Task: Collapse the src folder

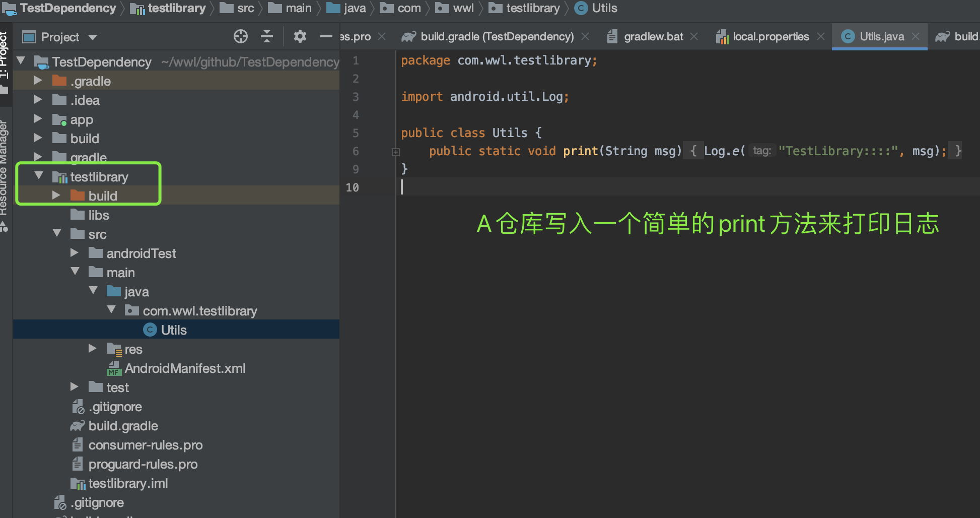Action: point(57,233)
